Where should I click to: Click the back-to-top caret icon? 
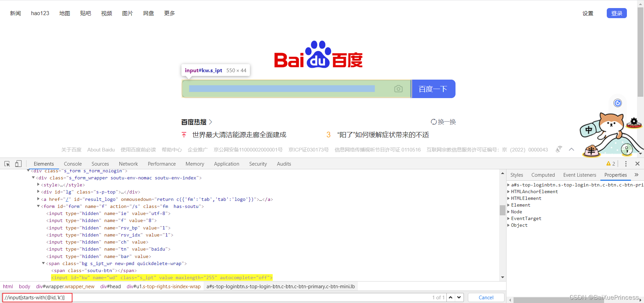coord(572,149)
